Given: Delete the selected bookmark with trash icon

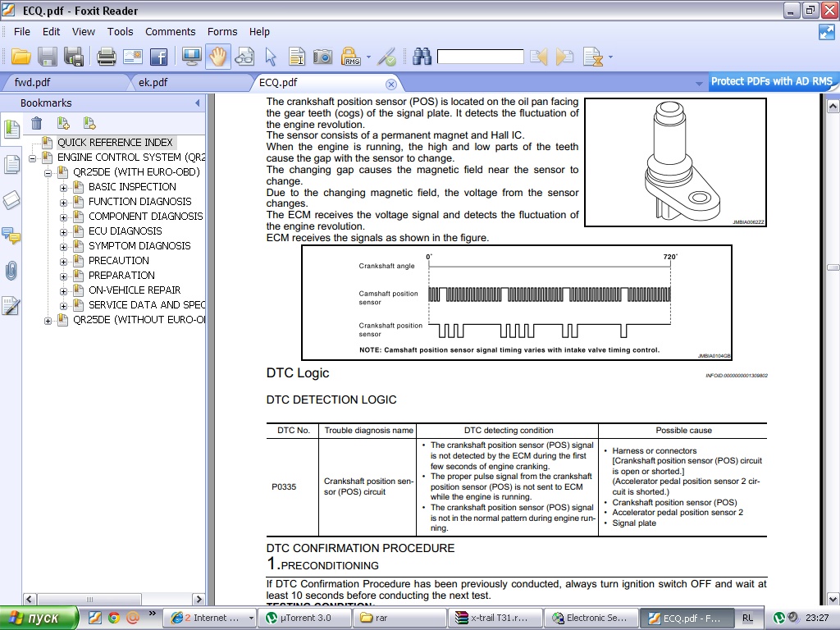Looking at the screenshot, I should 36,124.
